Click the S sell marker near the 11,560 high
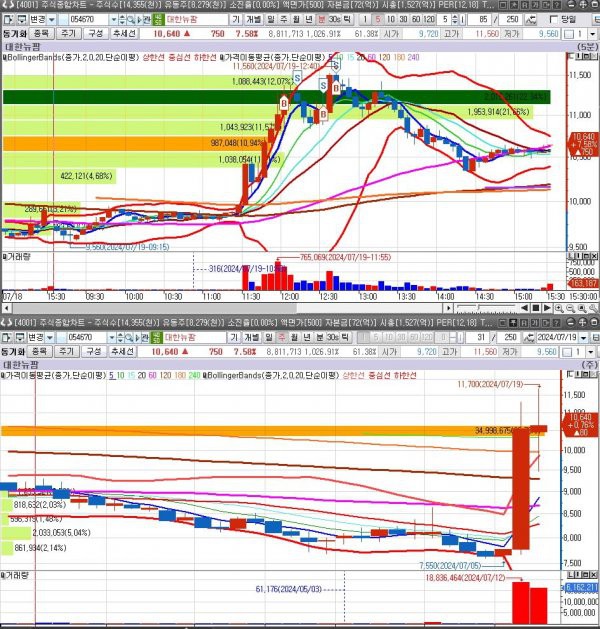 coord(336,65)
